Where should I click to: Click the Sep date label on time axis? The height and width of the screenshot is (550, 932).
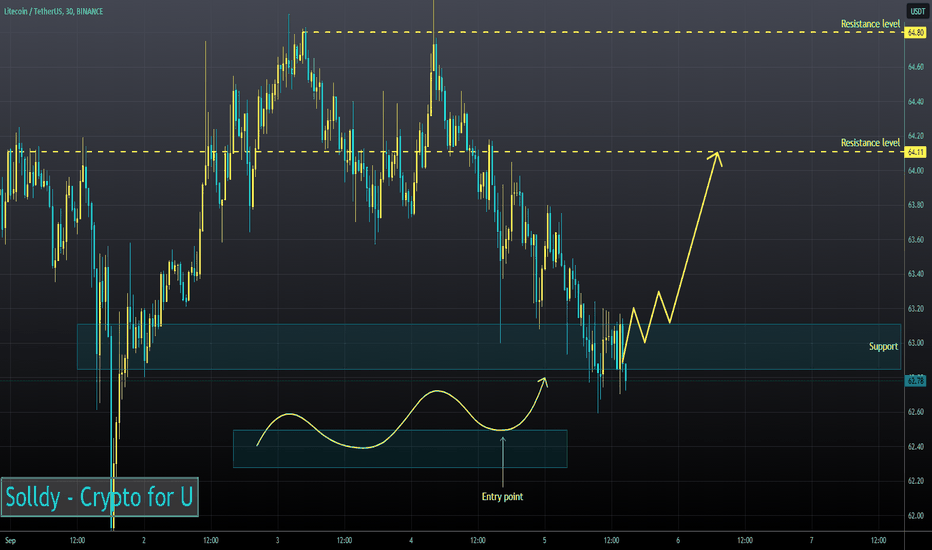[10, 540]
